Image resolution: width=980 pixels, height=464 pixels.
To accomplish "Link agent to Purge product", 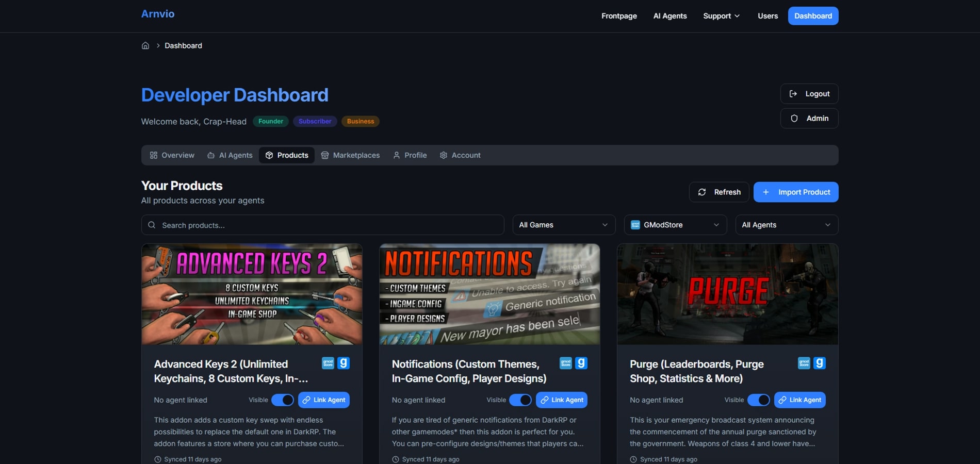I will pos(800,400).
